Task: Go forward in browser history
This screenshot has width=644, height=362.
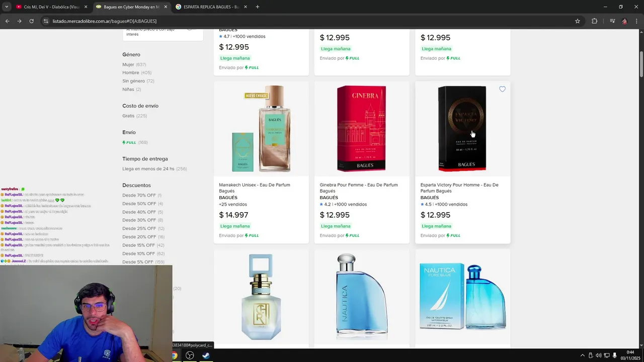Action: [x=19, y=21]
